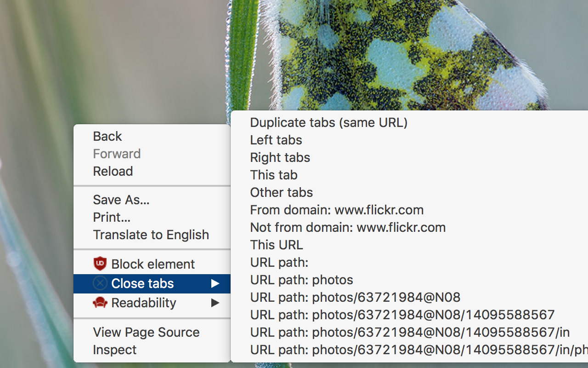The width and height of the screenshot is (588, 368).
Task: Click the red Readability couch icon
Action: [100, 303]
